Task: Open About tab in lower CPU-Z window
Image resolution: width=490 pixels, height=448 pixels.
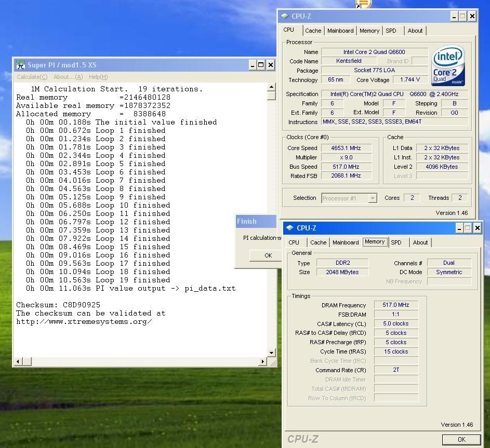Action: coord(420,242)
